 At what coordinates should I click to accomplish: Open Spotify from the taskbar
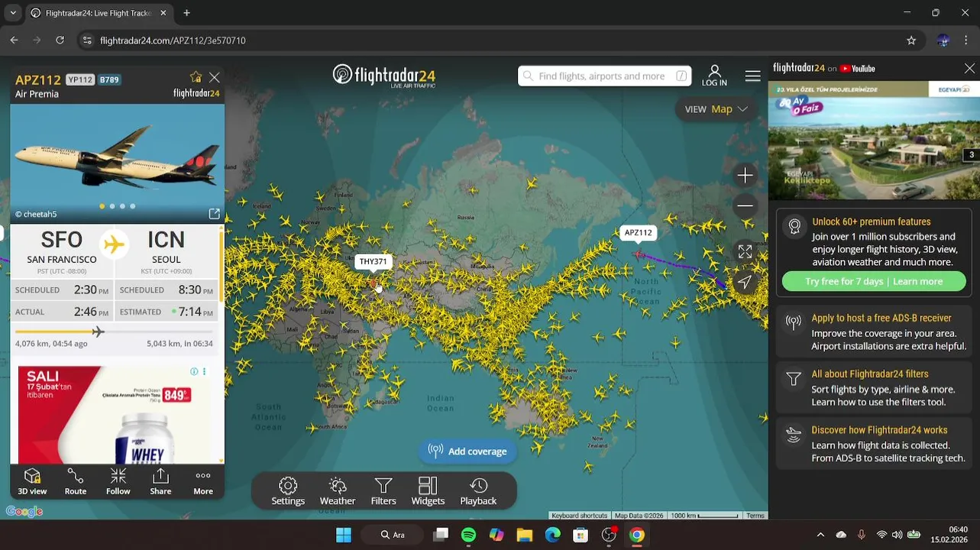click(x=468, y=535)
